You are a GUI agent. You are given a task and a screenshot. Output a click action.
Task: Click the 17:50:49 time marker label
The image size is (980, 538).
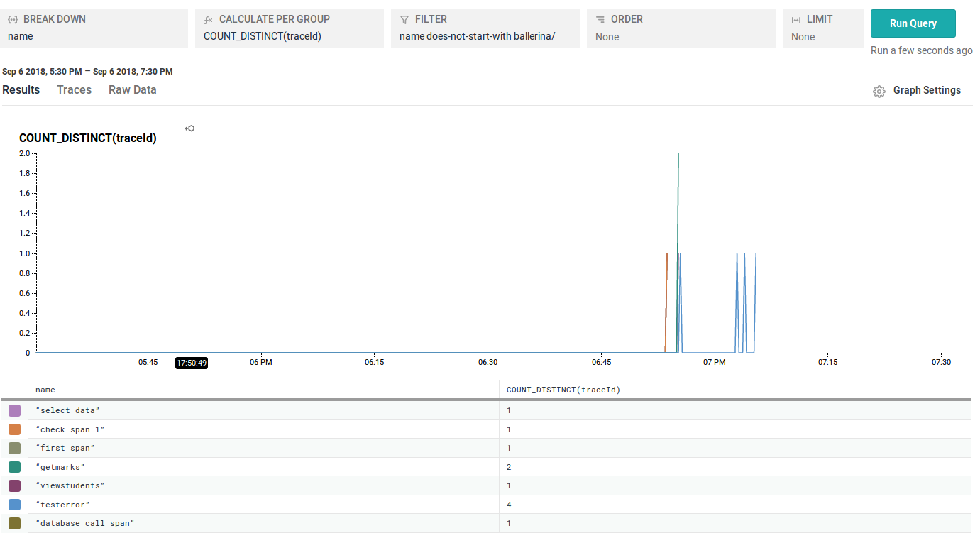[192, 363]
